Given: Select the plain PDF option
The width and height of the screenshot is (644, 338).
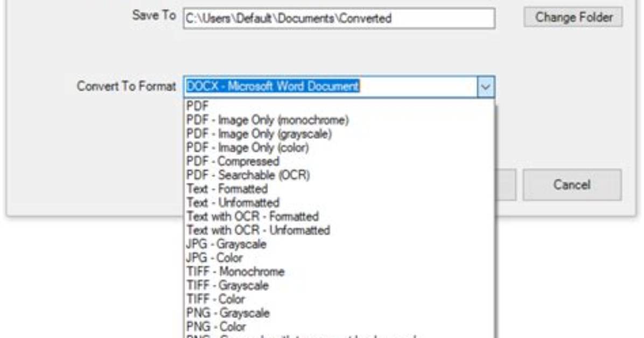Looking at the screenshot, I should pyautogui.click(x=339, y=106).
